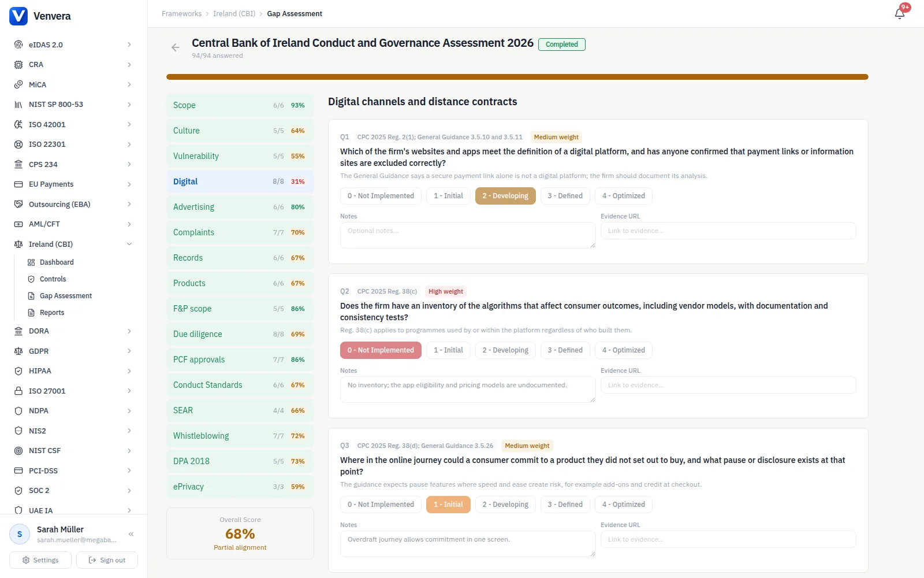Click the AML/CFT banknote icon
This screenshot has height=578, width=924.
pos(18,224)
